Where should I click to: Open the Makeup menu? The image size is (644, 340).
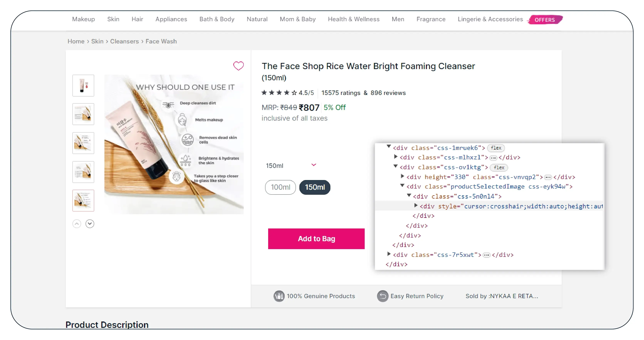(83, 19)
